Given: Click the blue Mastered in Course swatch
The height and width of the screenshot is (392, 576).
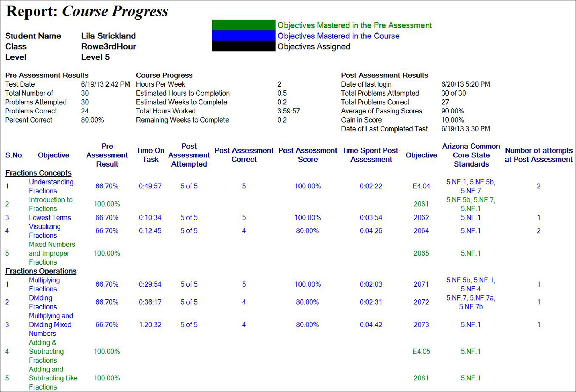Looking at the screenshot, I should pos(243,36).
